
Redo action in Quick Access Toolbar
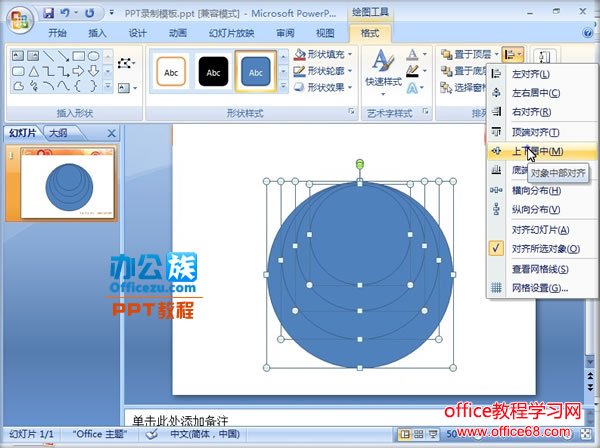coord(90,13)
